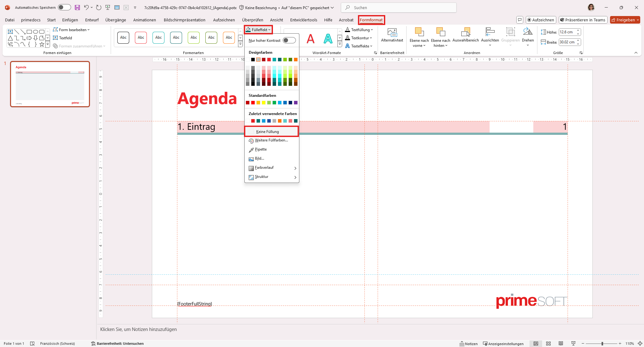
Task: Toggle Nur hoher Kontrast switch
Action: 289,41
